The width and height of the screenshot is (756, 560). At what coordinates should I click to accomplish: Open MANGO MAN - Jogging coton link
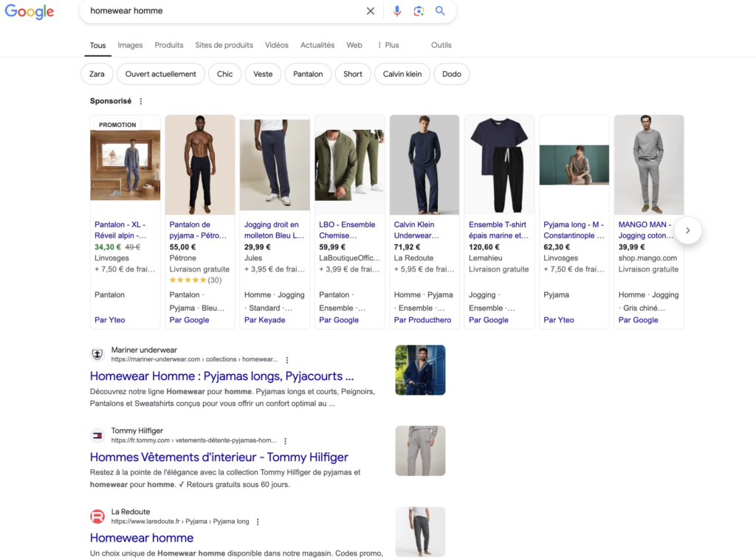tap(646, 230)
